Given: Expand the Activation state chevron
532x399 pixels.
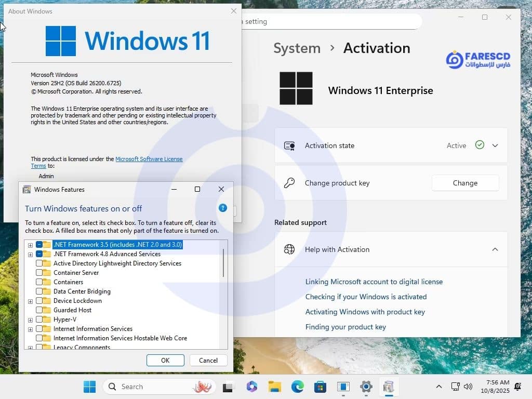Looking at the screenshot, I should (x=495, y=145).
